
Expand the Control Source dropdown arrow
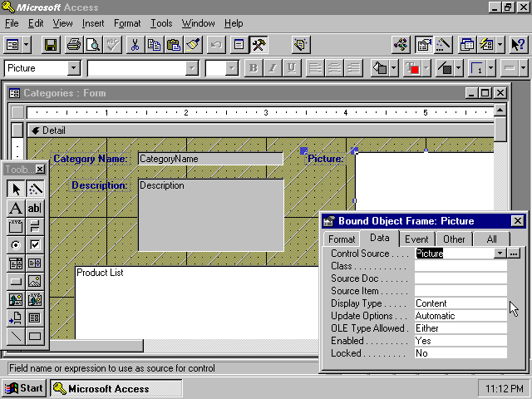pos(500,254)
